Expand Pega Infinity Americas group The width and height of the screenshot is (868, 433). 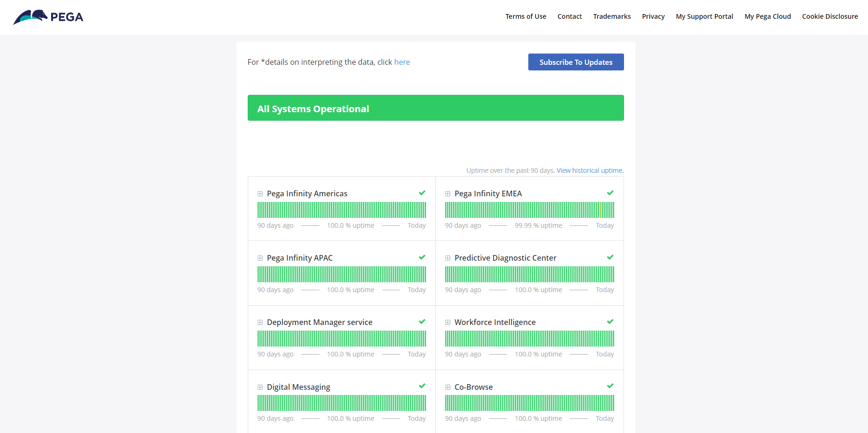click(x=260, y=193)
